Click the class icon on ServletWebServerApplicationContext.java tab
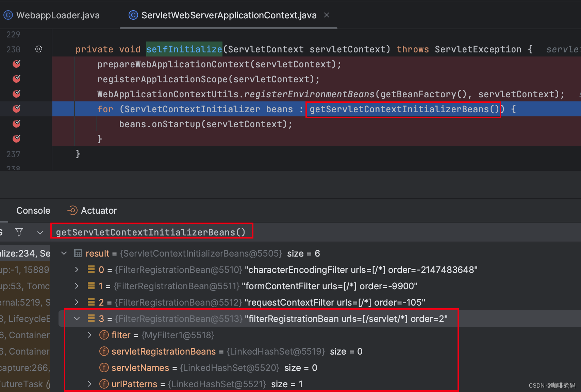The width and height of the screenshot is (581, 392). pyautogui.click(x=133, y=15)
